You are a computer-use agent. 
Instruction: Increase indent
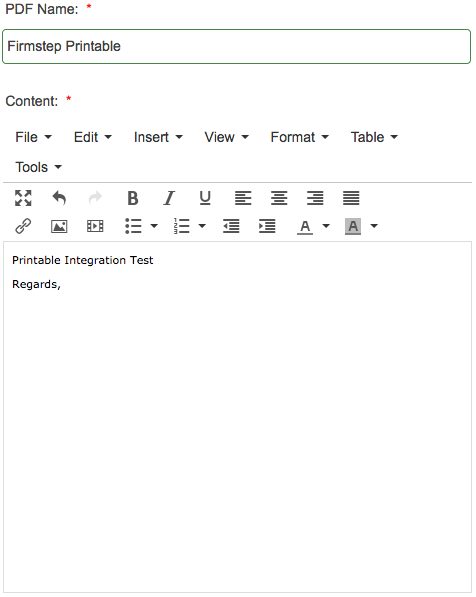(267, 226)
